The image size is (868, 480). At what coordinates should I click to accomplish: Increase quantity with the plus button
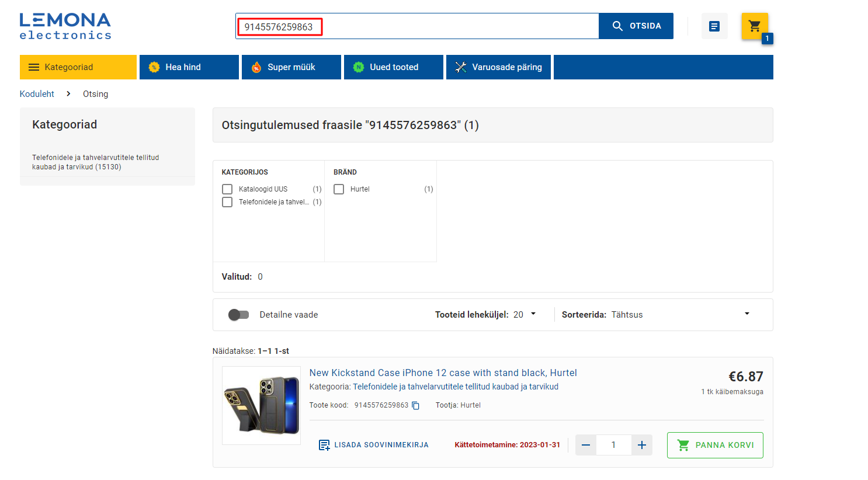point(642,445)
